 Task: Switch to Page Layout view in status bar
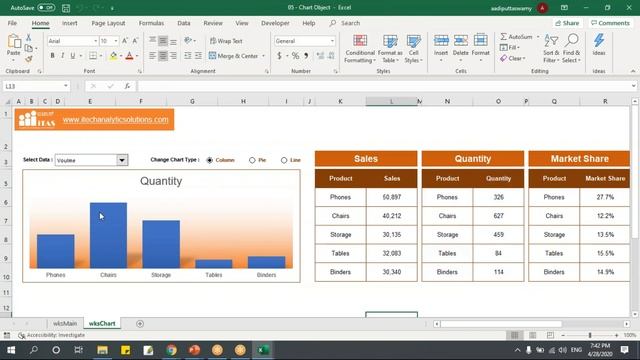[x=533, y=335]
